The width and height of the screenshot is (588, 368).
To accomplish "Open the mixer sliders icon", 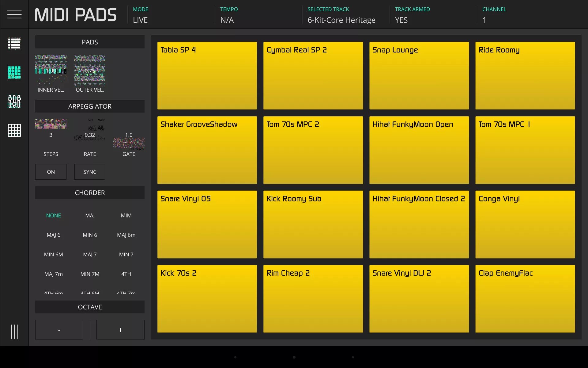I will pyautogui.click(x=14, y=101).
